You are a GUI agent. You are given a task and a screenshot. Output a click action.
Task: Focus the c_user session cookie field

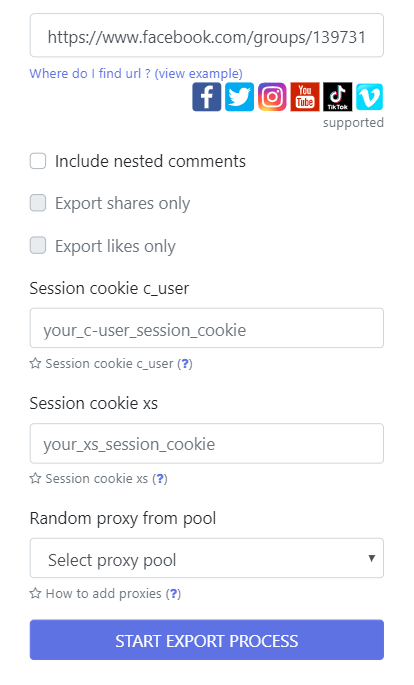[207, 328]
